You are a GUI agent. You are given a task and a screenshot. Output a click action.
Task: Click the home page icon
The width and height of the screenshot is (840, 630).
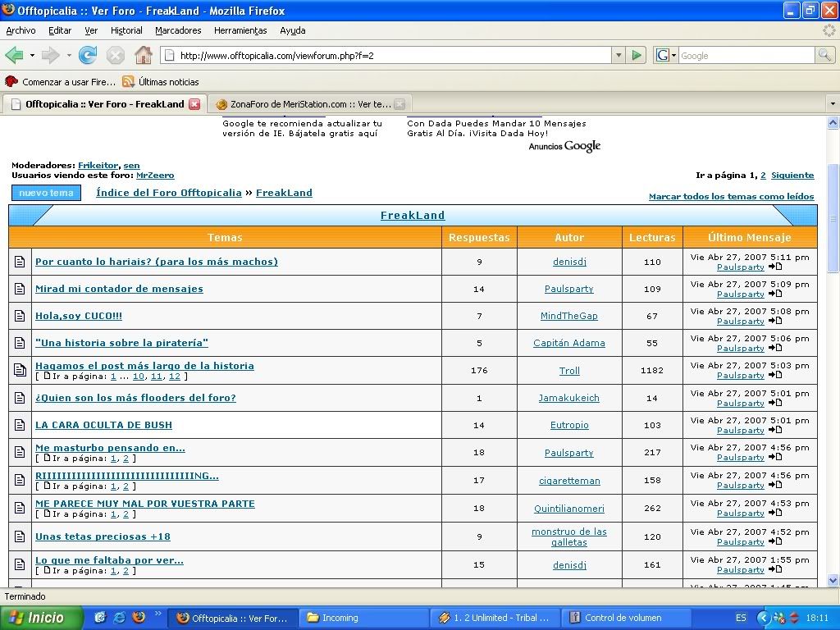click(143, 55)
